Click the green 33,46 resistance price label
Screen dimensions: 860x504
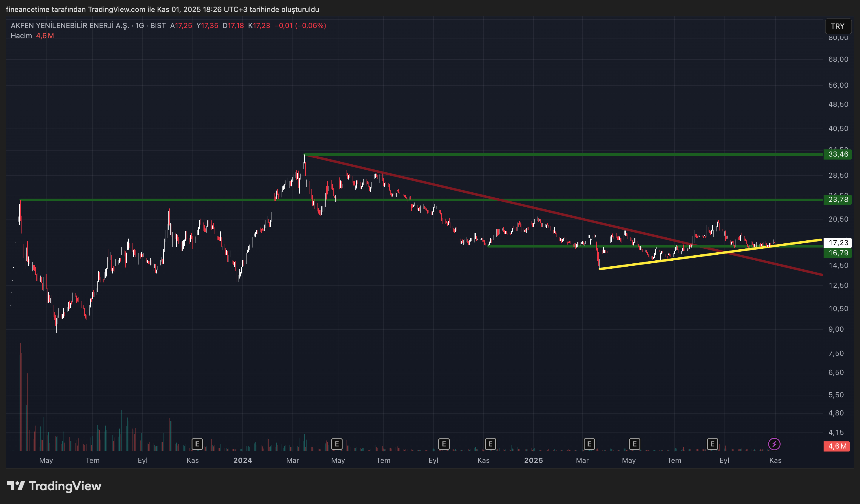point(839,154)
